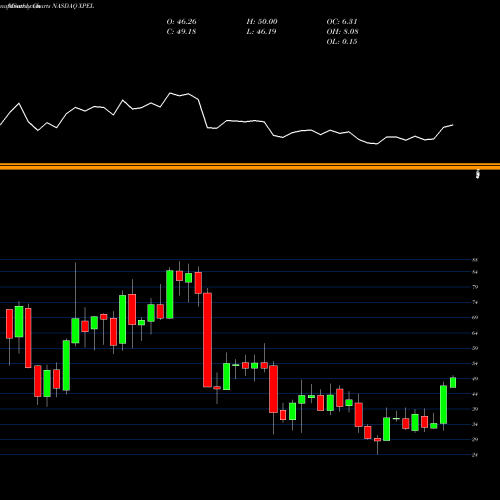Click the 54 price axis label
This screenshot has height=500, width=500.
[x=475, y=364]
